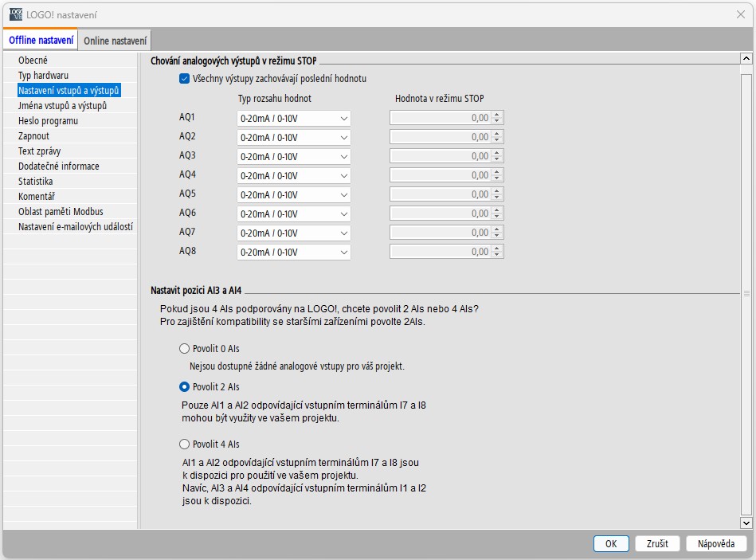Image resolution: width=756 pixels, height=560 pixels.
Task: Open AQ3 range type dropdown
Action: [294, 157]
